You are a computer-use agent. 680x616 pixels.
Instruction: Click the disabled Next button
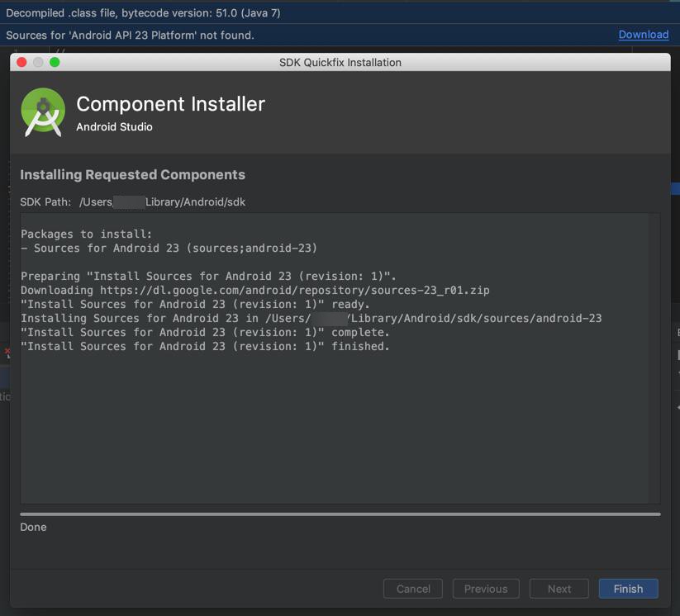(559, 589)
